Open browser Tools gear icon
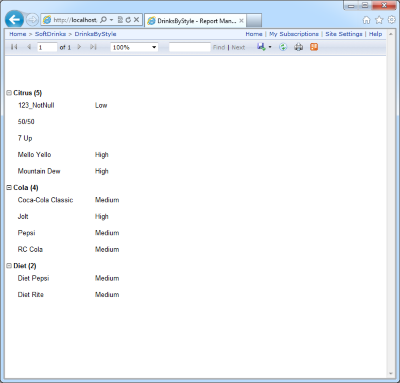The image size is (400, 383). pyautogui.click(x=392, y=20)
